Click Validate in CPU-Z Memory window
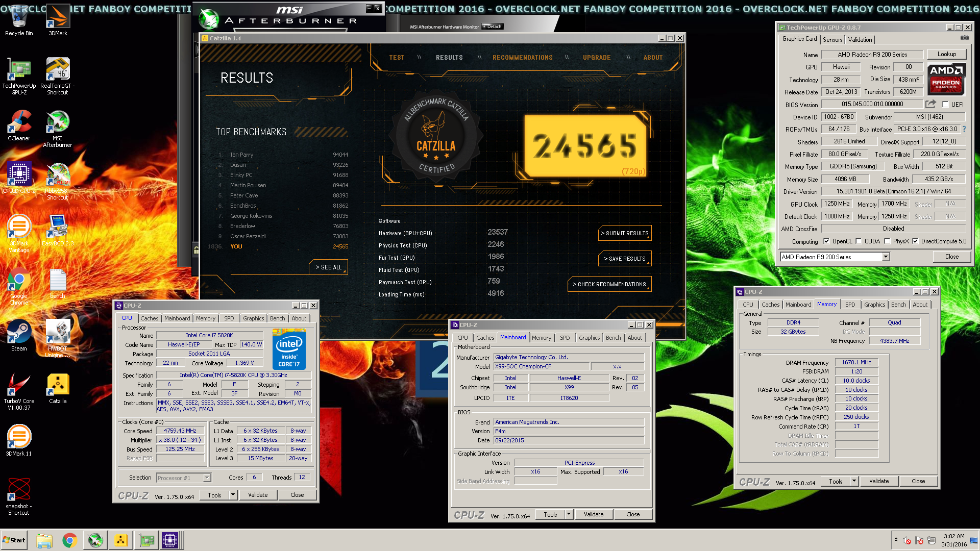The width and height of the screenshot is (980, 551). 878,481
